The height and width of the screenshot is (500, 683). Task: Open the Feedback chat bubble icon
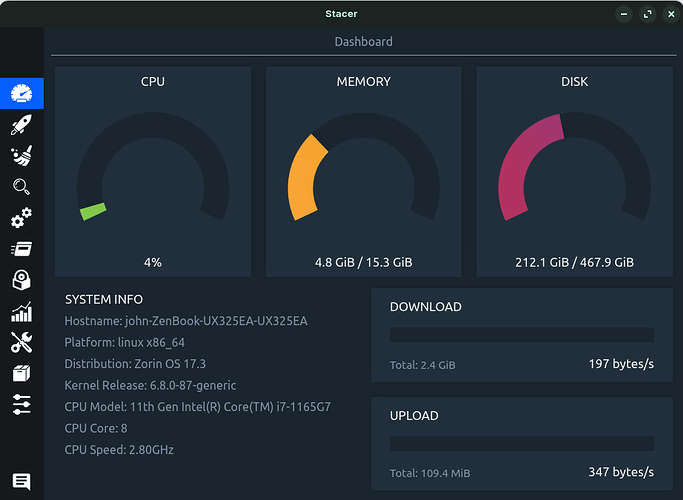21,482
